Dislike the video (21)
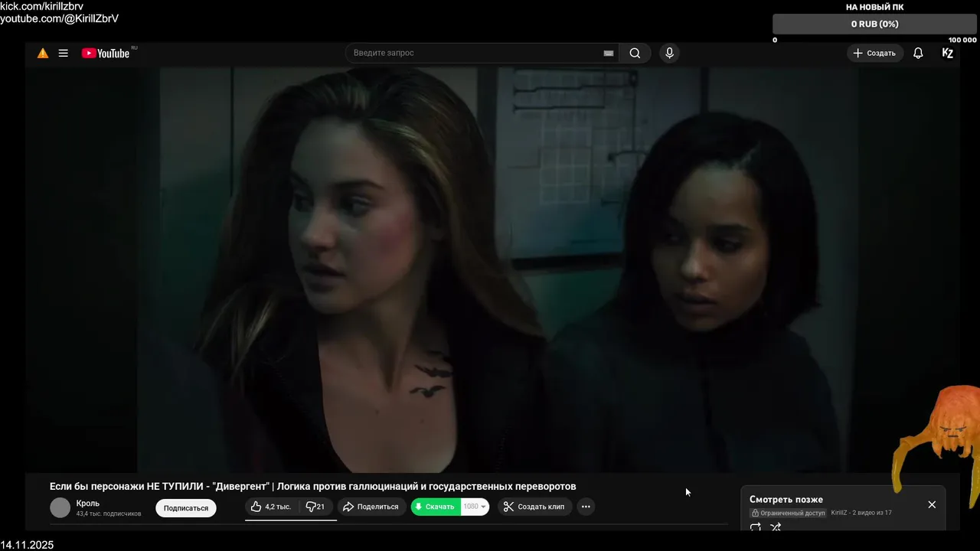 coord(315,507)
